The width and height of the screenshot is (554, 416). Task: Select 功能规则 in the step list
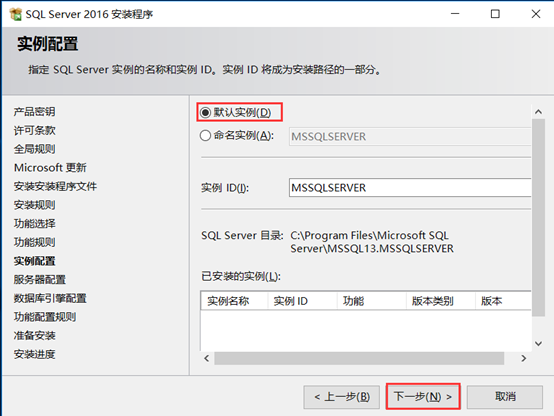[x=34, y=242]
